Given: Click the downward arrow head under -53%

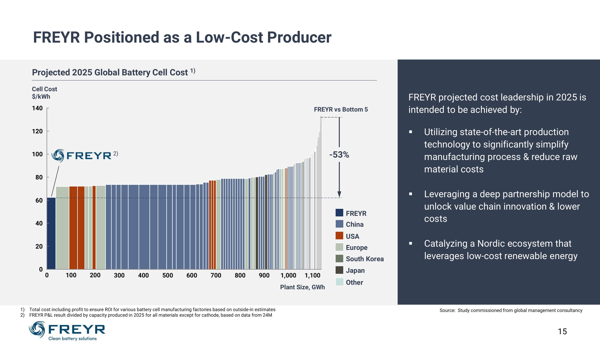Looking at the screenshot, I should coord(339,194).
